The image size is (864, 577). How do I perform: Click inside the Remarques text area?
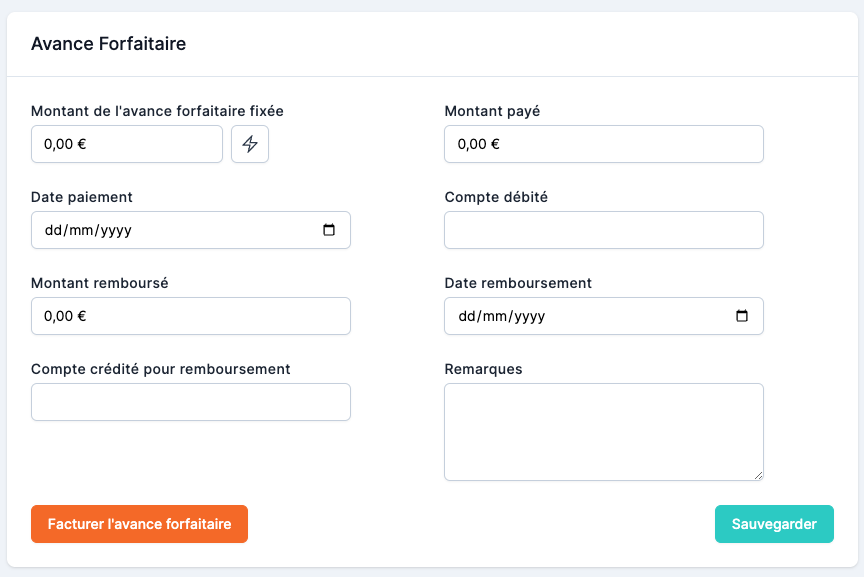tap(603, 431)
